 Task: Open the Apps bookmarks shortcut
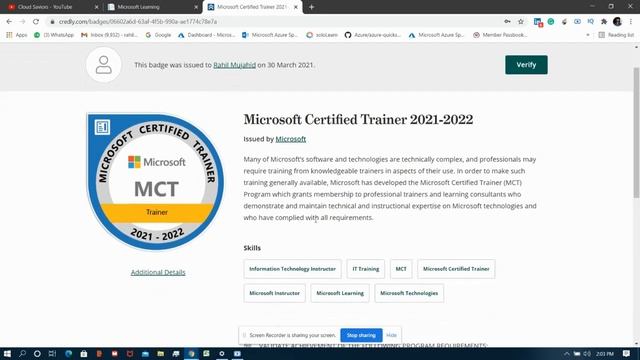[17, 35]
